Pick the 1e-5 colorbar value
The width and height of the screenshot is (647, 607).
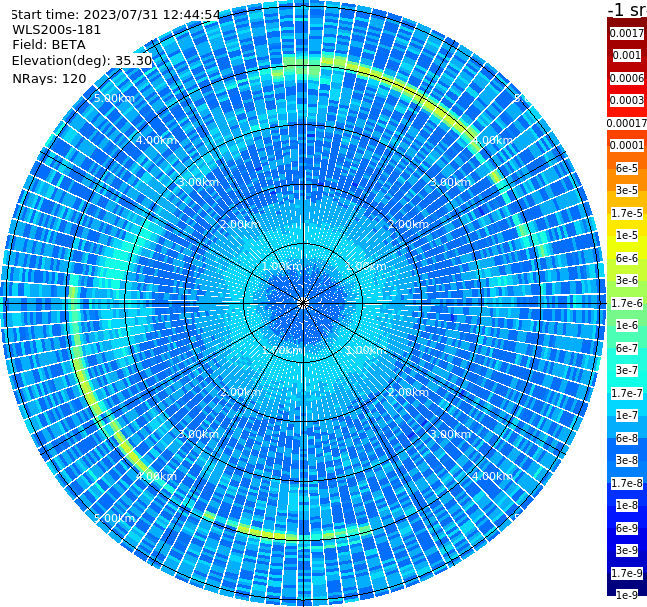(x=627, y=235)
